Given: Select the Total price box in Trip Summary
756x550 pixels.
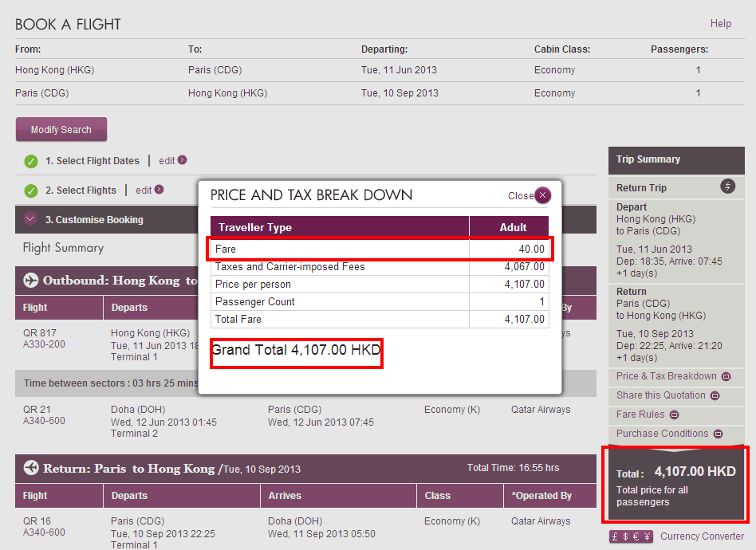Looking at the screenshot, I should [x=675, y=484].
